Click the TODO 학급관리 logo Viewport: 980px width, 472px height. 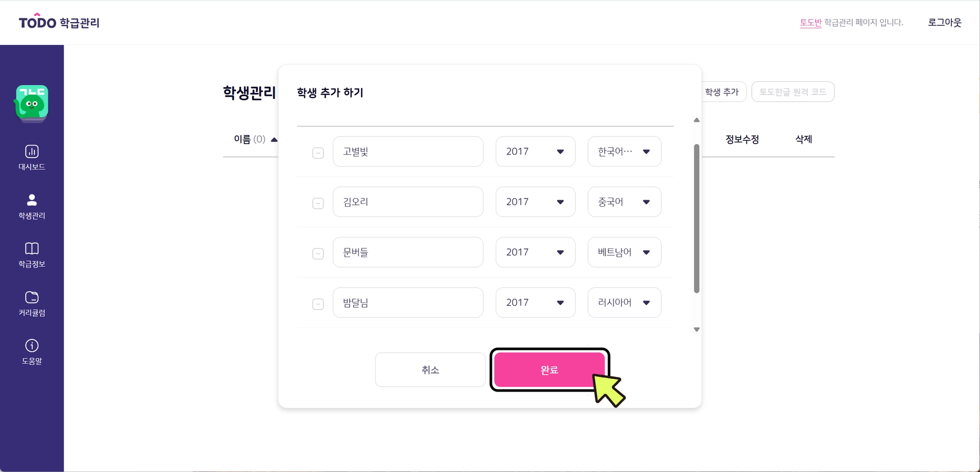point(59,22)
